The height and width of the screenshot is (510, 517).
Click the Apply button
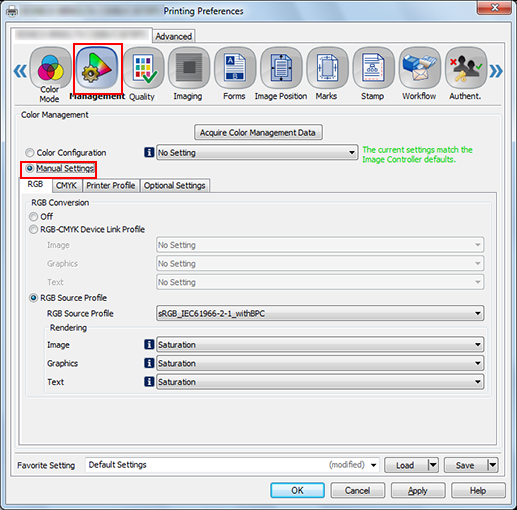pos(418,490)
